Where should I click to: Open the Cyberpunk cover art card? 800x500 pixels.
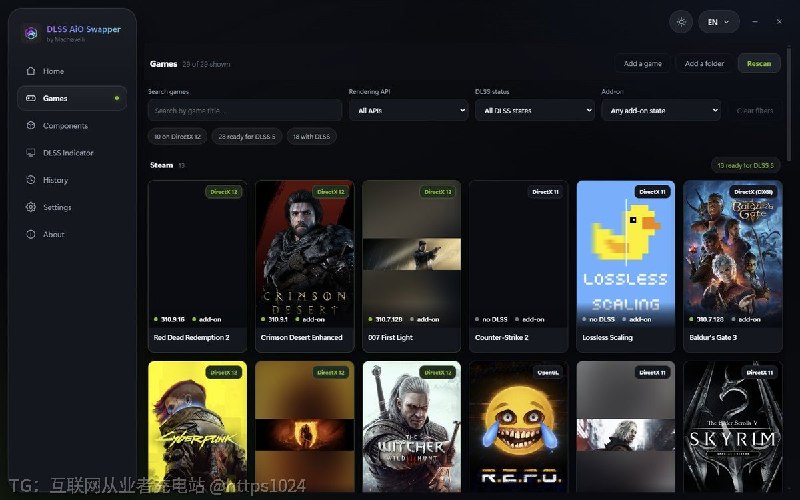pos(197,427)
